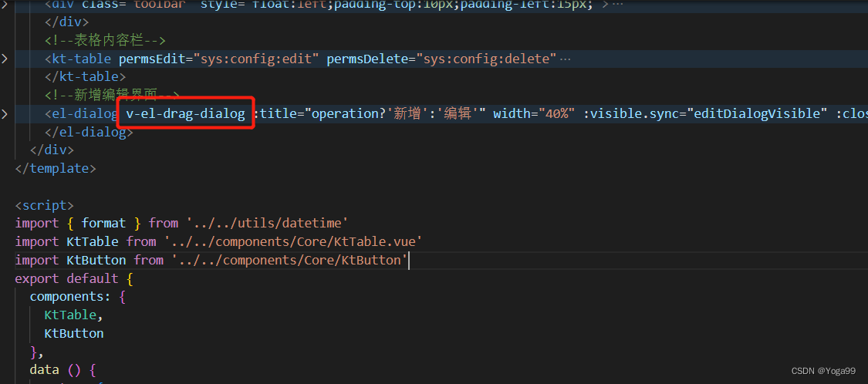
Task: Click KtTable in the import statement
Action: pos(93,241)
